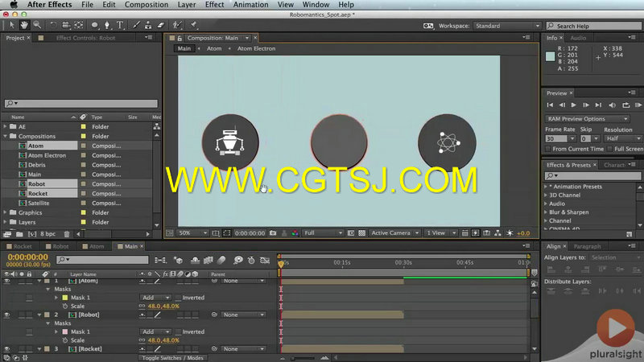The width and height of the screenshot is (644, 362).
Task: Select the Type text tool
Action: click(120, 25)
